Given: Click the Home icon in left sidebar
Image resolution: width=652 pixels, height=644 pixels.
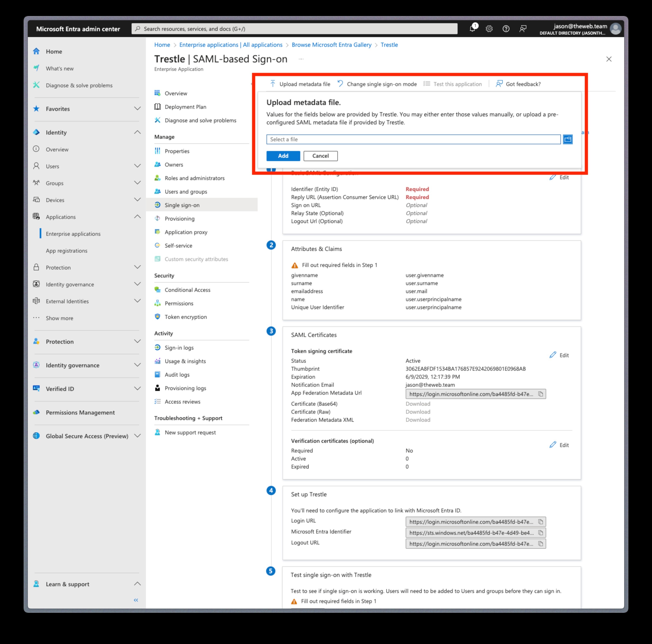Looking at the screenshot, I should (x=36, y=51).
